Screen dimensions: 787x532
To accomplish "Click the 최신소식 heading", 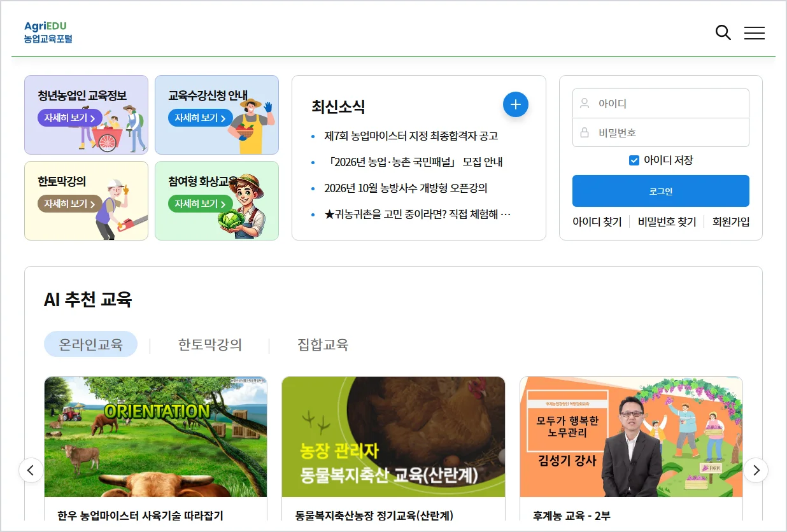I will coord(338,107).
